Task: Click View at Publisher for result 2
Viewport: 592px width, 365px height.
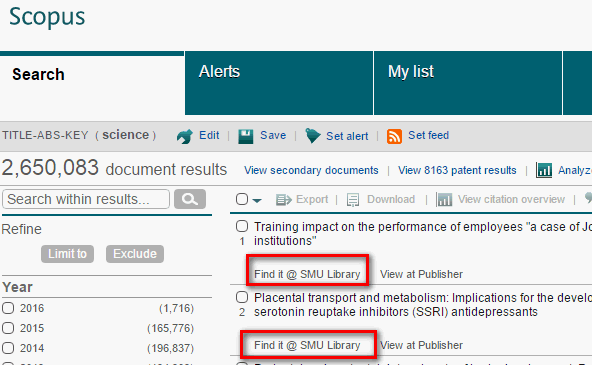Action: click(421, 345)
